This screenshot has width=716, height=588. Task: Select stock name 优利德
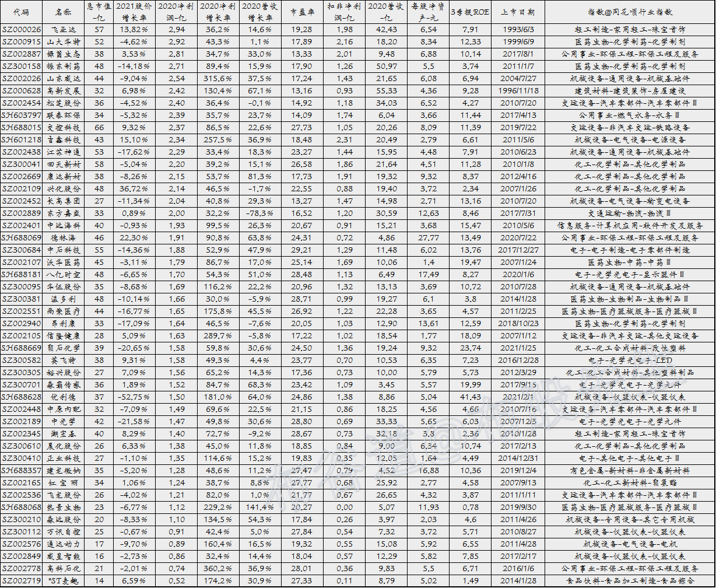click(64, 397)
